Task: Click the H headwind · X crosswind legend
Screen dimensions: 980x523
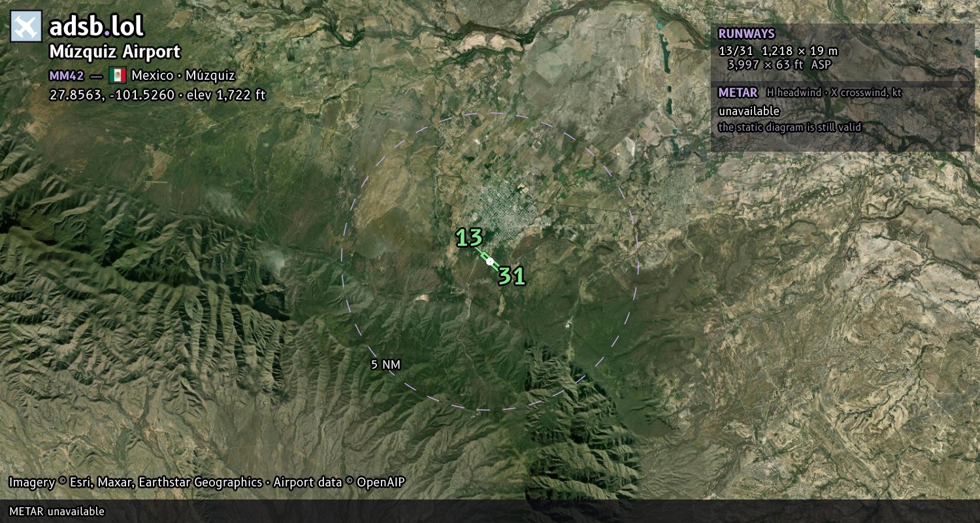Action: [x=834, y=93]
